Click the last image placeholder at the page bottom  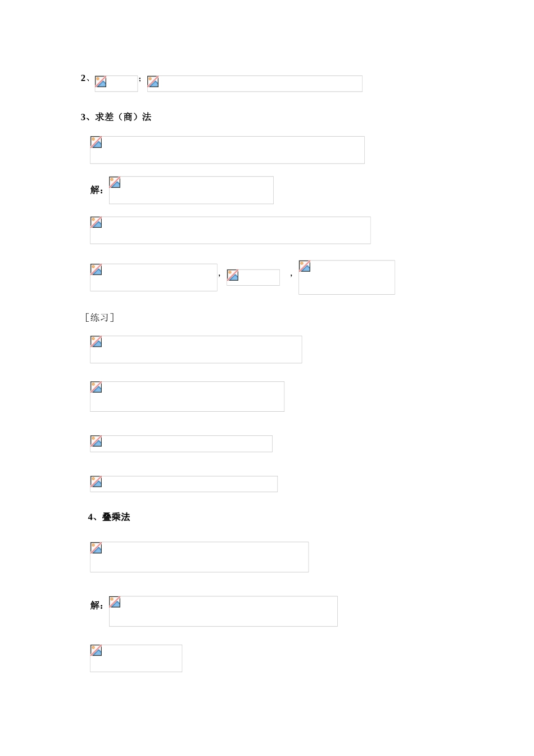tap(135, 658)
